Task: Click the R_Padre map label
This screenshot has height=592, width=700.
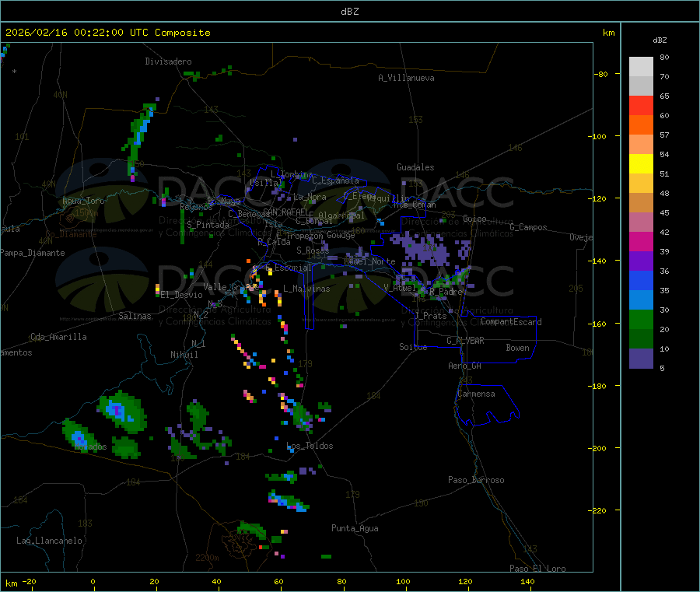Action: (x=446, y=292)
